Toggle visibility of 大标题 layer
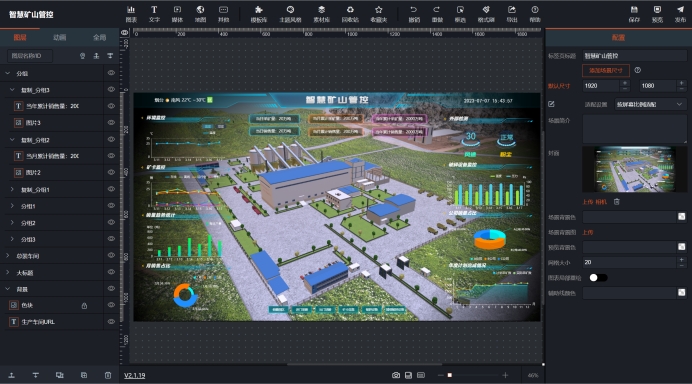The image size is (692, 384). (111, 272)
